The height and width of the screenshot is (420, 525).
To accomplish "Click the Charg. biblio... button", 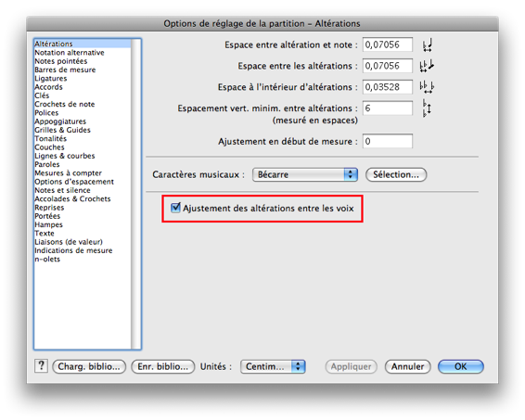I will pos(89,366).
